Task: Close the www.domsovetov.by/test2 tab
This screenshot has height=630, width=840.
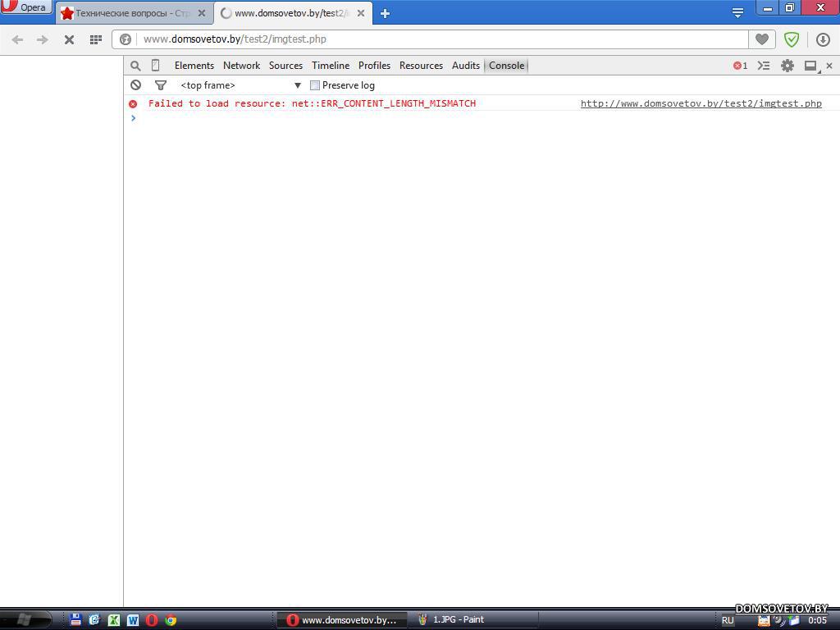Action: tap(361, 13)
